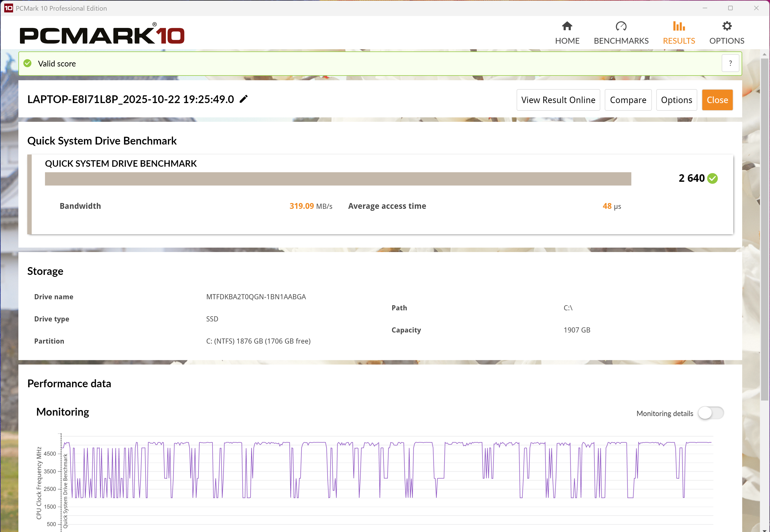The width and height of the screenshot is (770, 532).
Task: Click the PCMark 10 title bar app icon
Action: [x=8, y=8]
